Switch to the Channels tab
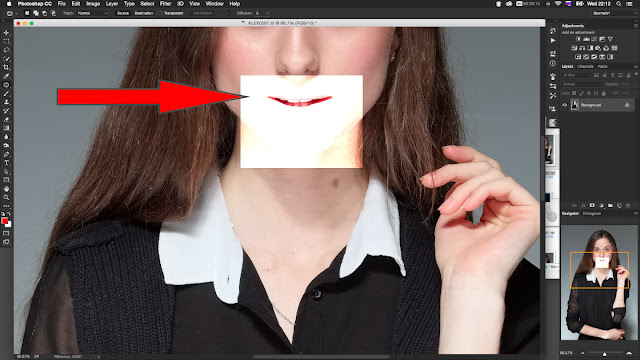This screenshot has height=360, width=640. coord(585,67)
